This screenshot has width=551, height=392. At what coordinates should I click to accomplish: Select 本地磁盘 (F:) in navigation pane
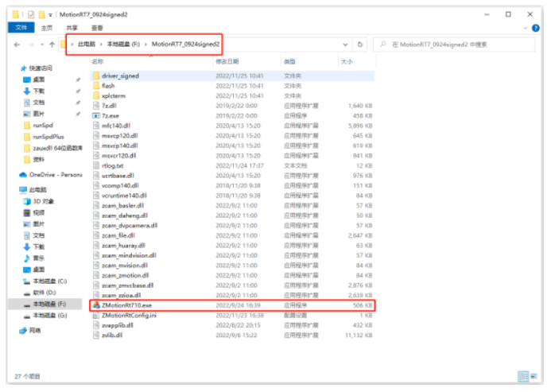tap(49, 304)
